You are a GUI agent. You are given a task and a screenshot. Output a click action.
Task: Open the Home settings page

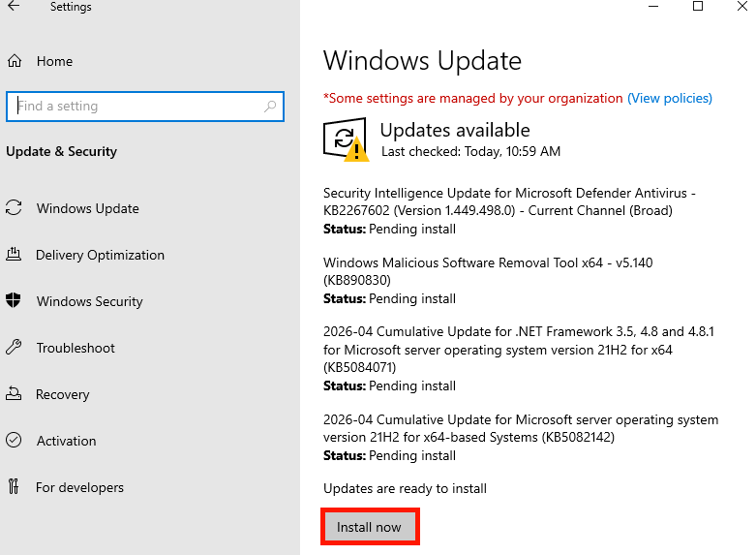coord(54,61)
